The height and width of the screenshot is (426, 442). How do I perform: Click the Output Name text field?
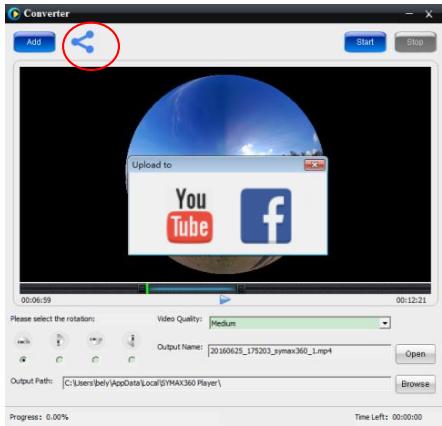point(299,351)
